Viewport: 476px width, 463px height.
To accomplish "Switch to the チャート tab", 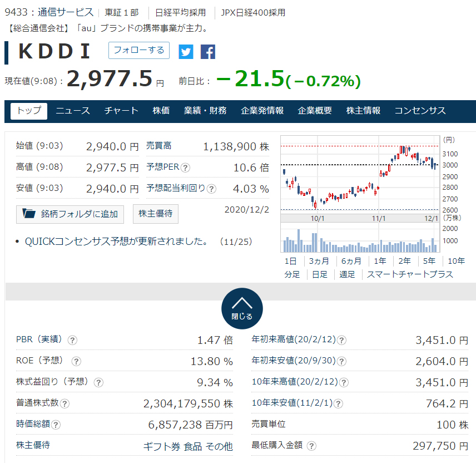I will tap(121, 111).
